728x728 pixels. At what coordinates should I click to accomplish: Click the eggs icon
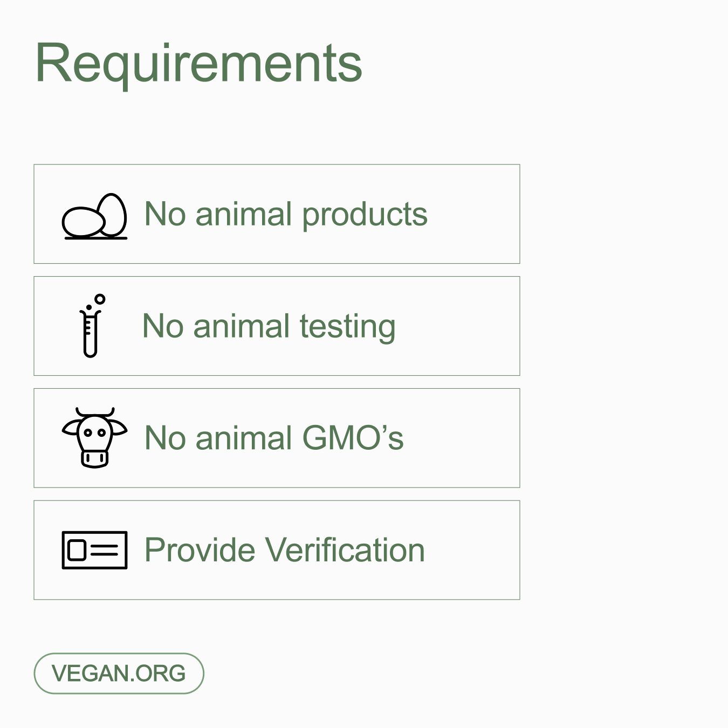(95, 216)
